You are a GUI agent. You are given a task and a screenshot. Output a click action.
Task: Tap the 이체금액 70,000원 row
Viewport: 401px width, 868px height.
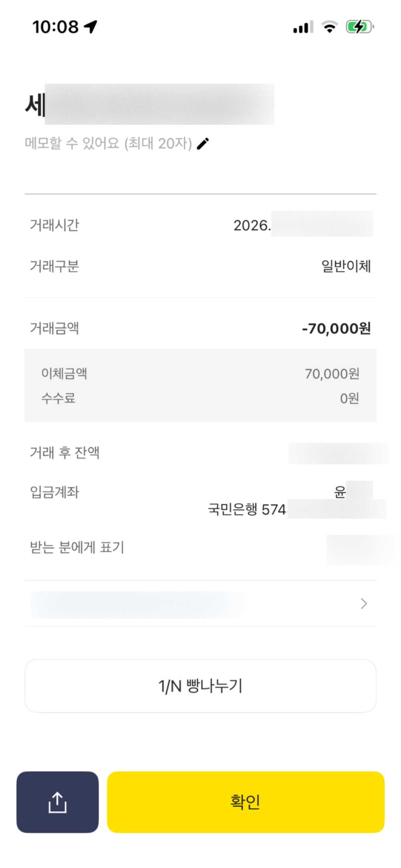click(200, 374)
